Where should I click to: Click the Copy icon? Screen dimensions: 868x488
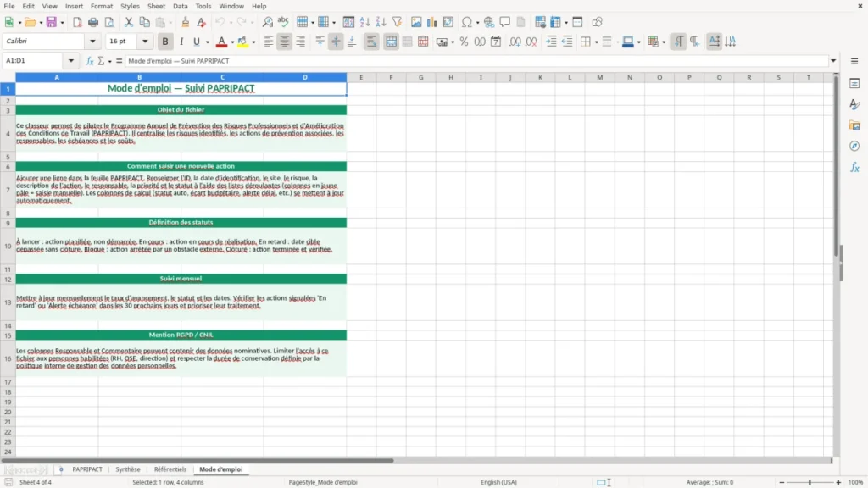144,22
